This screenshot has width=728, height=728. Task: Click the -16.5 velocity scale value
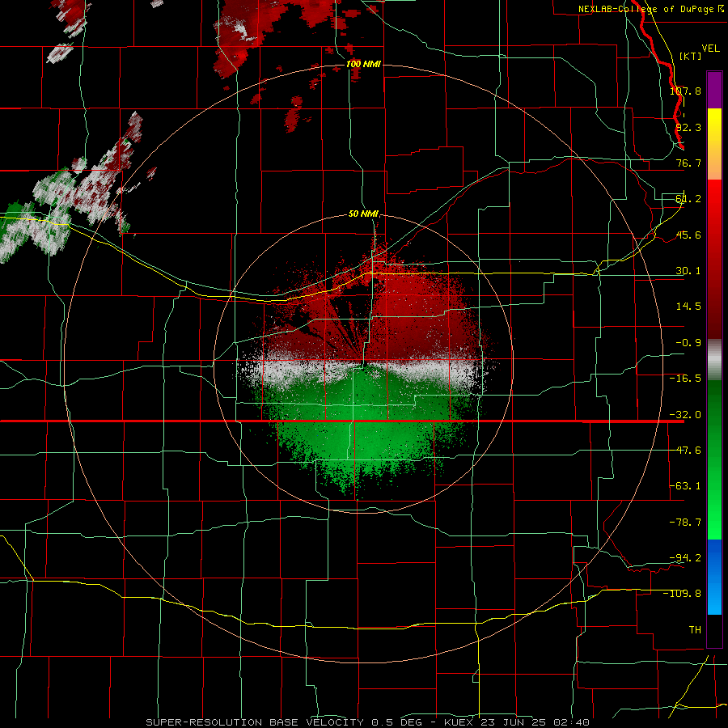coord(685,379)
